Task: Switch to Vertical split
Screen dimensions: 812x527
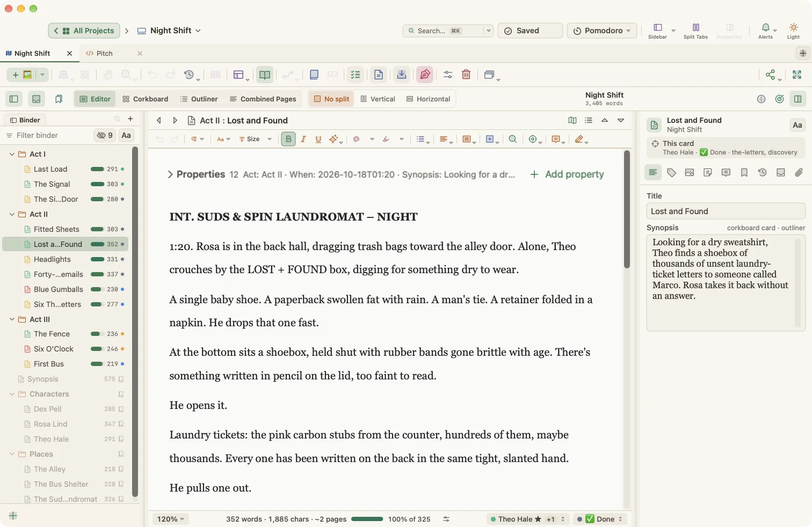Action: pos(378,99)
